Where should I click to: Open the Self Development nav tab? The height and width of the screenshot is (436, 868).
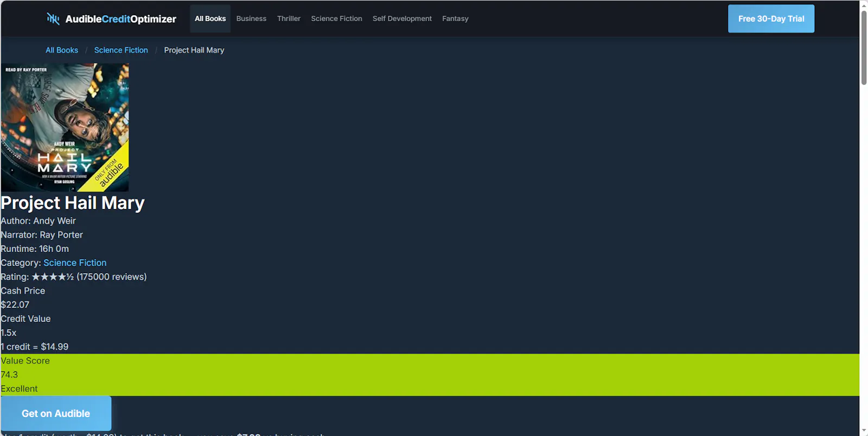click(402, 18)
